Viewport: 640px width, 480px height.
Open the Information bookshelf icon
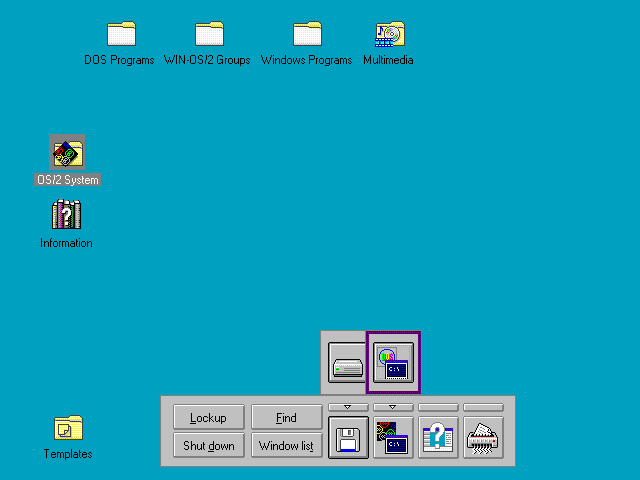point(67,214)
